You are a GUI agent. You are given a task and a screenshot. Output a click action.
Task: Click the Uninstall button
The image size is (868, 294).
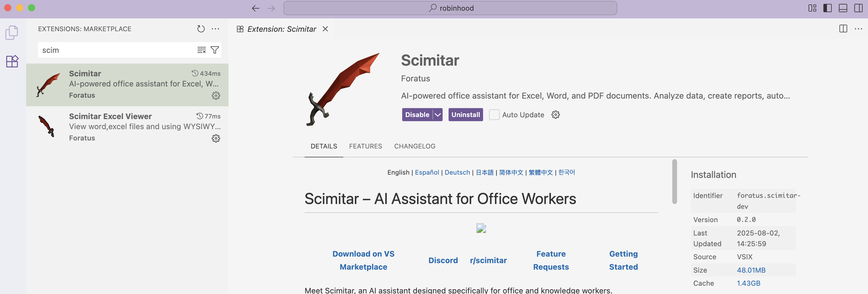(465, 115)
